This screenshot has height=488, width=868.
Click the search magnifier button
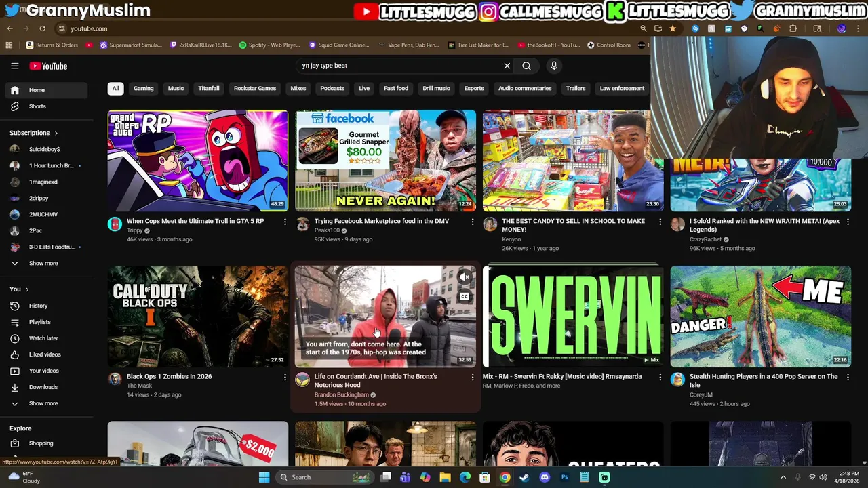coord(526,66)
